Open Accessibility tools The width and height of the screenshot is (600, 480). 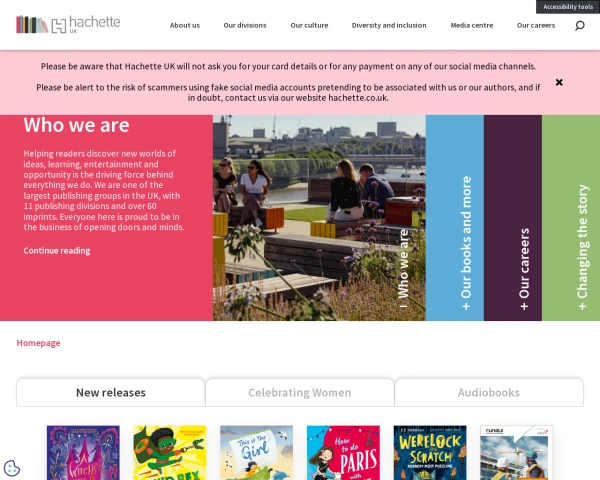(x=568, y=7)
